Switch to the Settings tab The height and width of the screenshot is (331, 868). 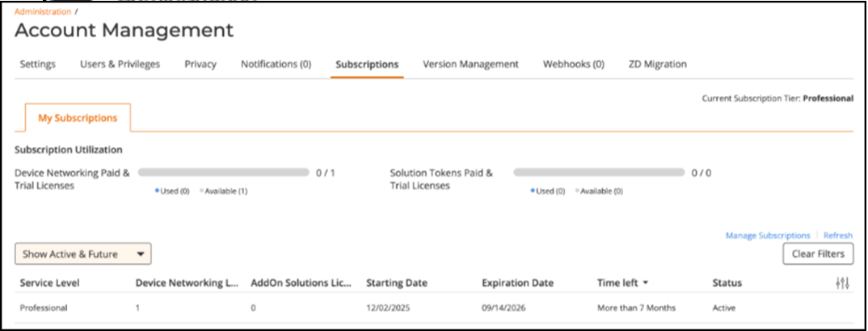click(37, 65)
